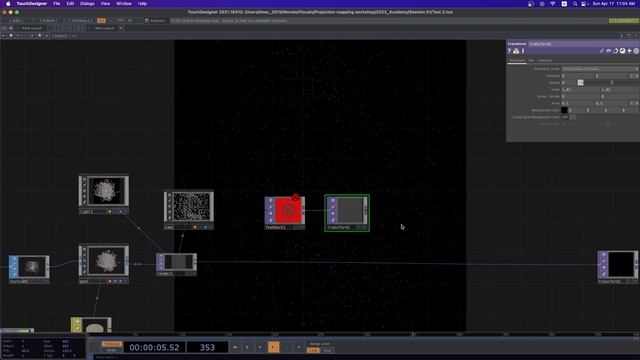Viewport: 640px width, 360px height.
Task: Open the Pivot units dropdown
Action: pos(634,104)
